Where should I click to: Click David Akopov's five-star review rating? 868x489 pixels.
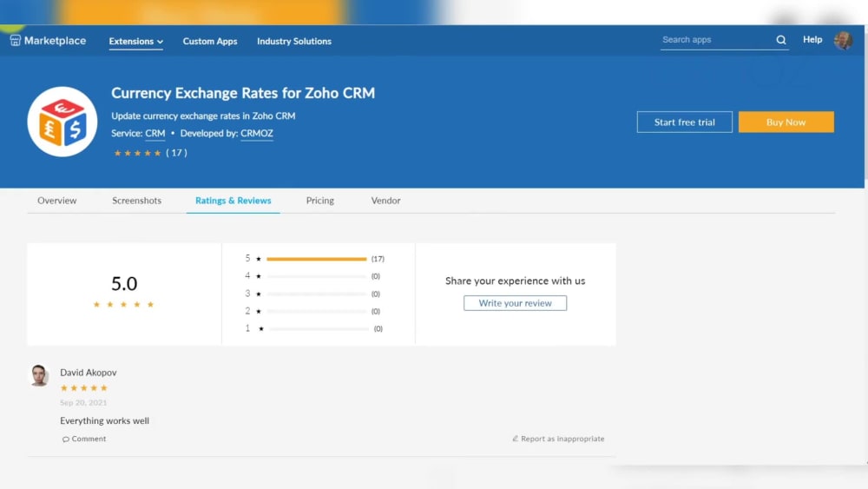coord(83,388)
